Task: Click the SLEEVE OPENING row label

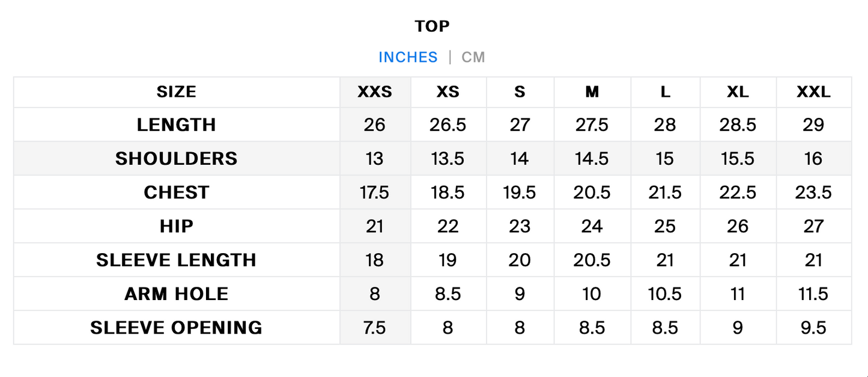Action: (177, 328)
